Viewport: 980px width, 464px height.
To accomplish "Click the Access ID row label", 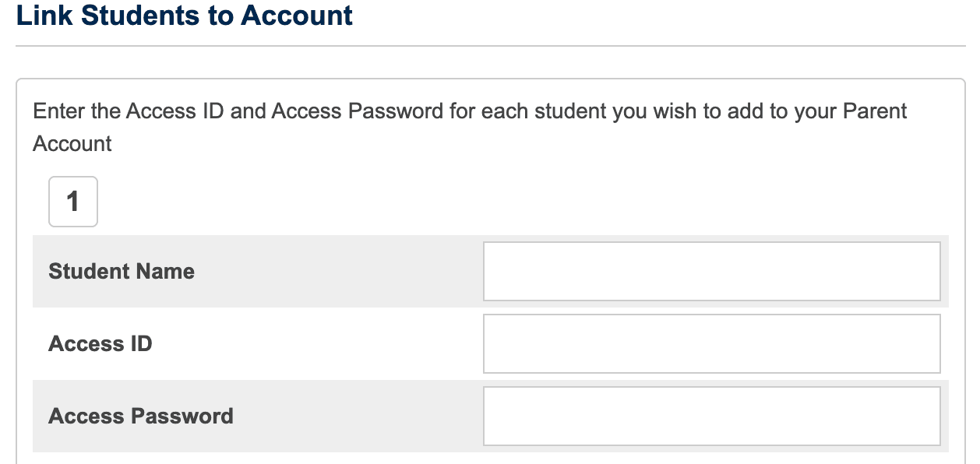I will [x=100, y=343].
